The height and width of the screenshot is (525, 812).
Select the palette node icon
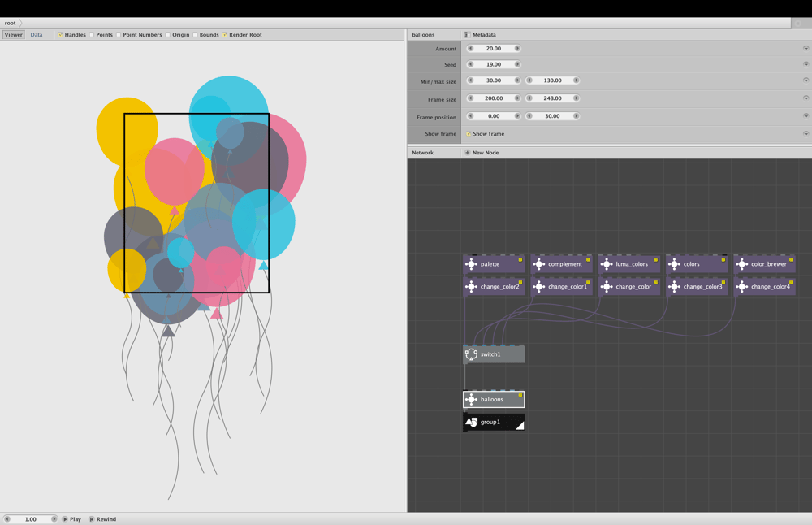coord(471,264)
